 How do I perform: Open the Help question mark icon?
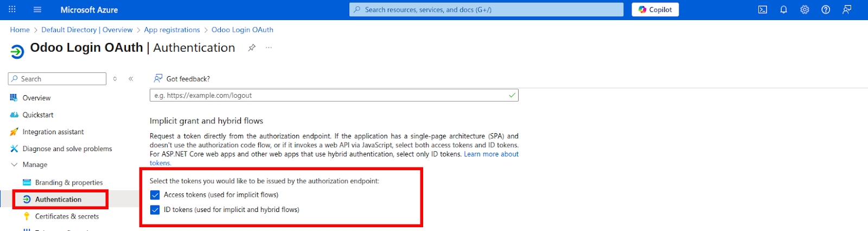(x=826, y=10)
